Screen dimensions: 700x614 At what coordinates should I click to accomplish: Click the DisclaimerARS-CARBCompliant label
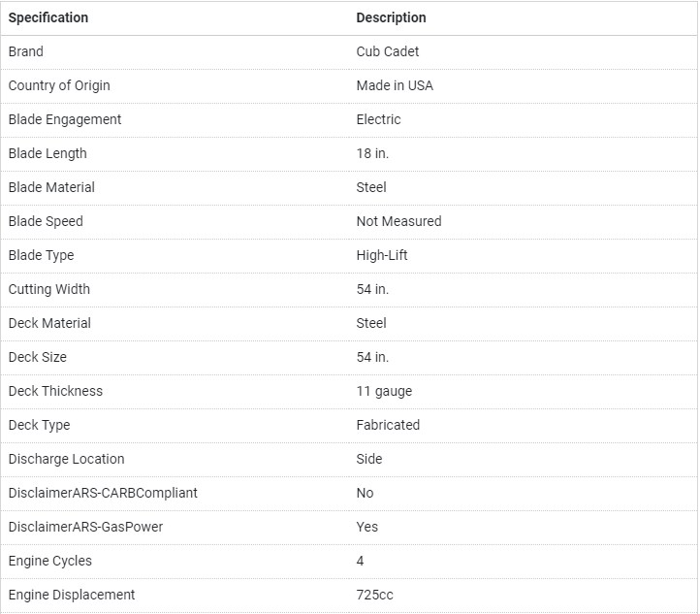point(103,493)
